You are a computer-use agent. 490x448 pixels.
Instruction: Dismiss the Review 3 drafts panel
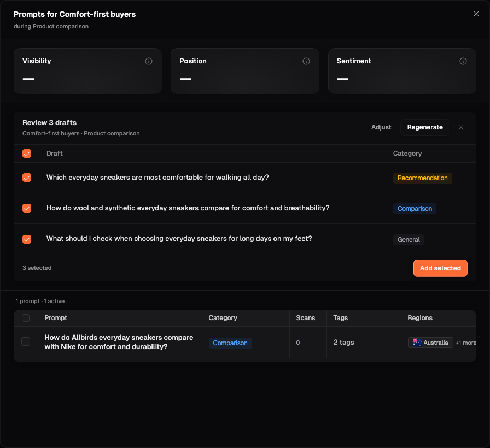(460, 127)
